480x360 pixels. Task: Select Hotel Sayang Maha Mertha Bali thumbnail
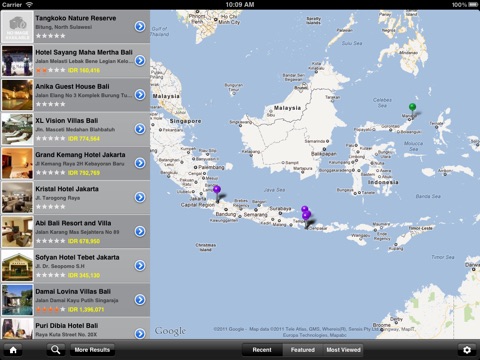pos(17,61)
